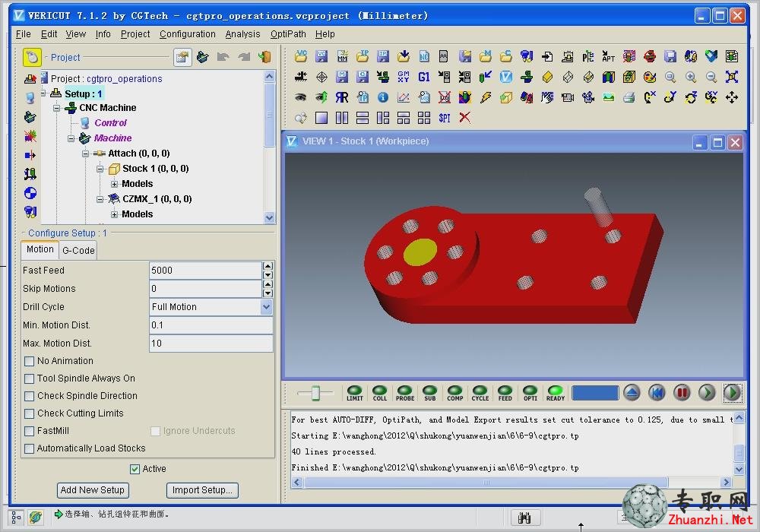
Task: Click the lightning bolt toolbar icon
Action: click(x=485, y=97)
